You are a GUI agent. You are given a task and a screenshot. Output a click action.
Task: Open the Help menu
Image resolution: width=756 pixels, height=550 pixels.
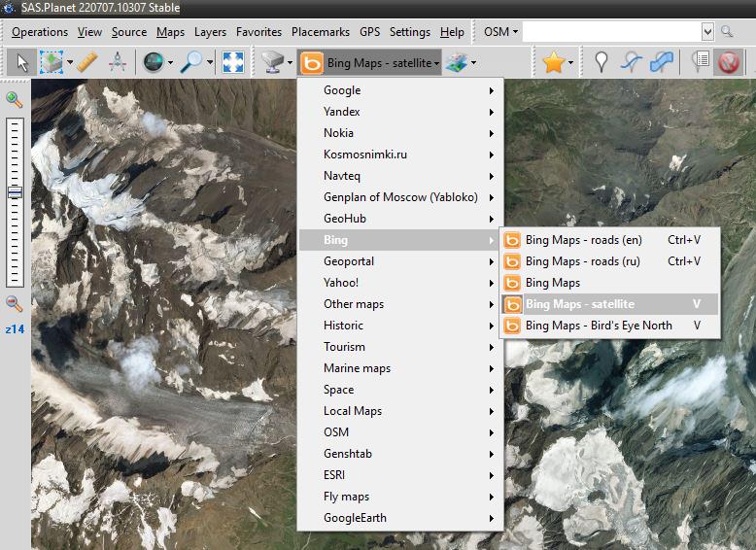click(x=452, y=32)
